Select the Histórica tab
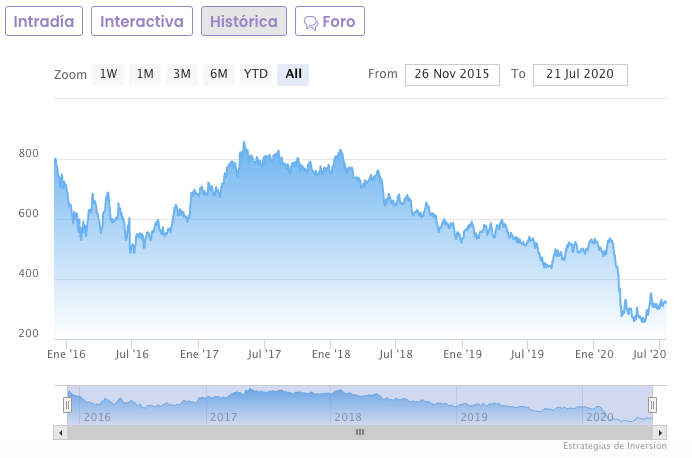The width and height of the screenshot is (692, 458). pos(244,21)
